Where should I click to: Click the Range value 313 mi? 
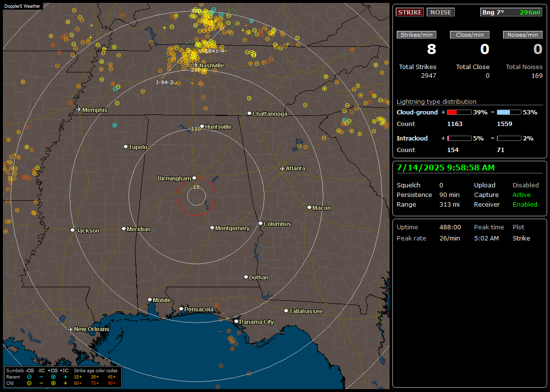(449, 205)
